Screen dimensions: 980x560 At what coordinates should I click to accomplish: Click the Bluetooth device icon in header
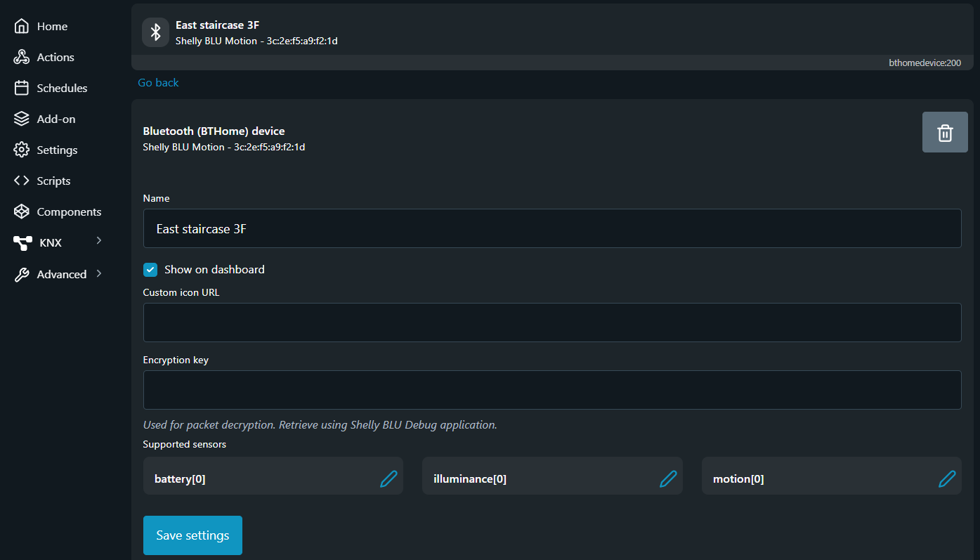(155, 32)
